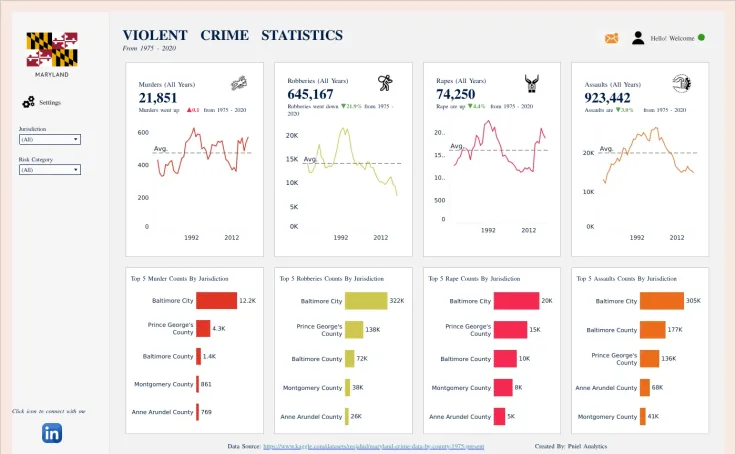Click green down triangle in Robberies card
Viewport: 736px width, 454px height.
(x=344, y=106)
